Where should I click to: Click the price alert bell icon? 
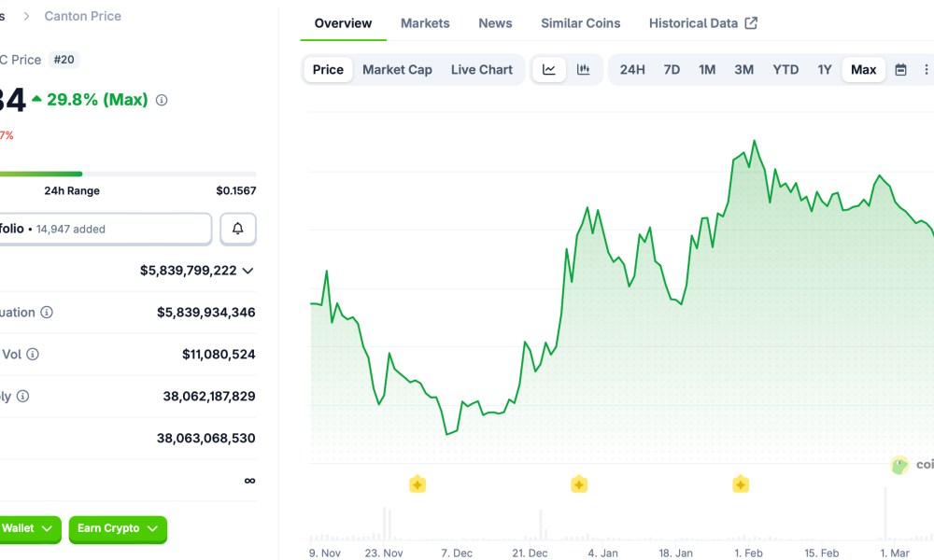[238, 229]
